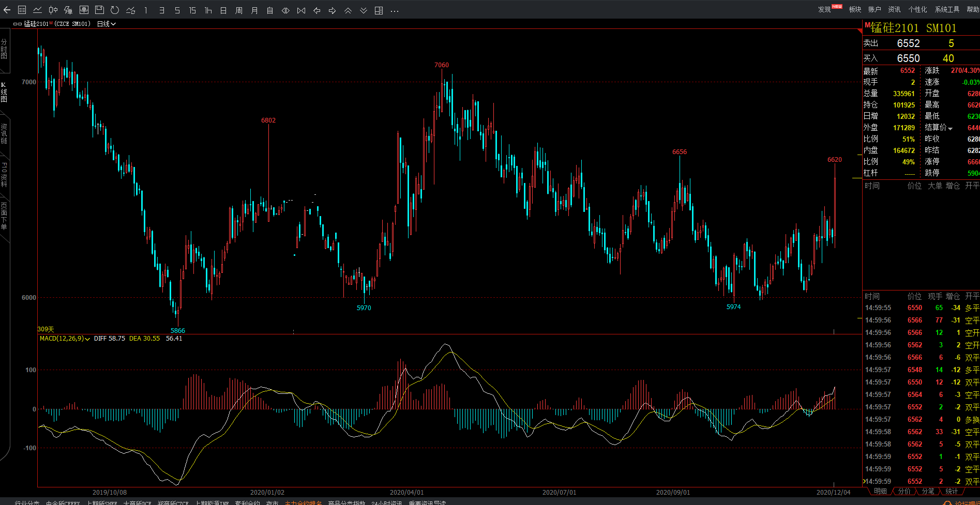Viewport: 980px width, 505px height.
Task: Expand the 结算价 dropdown arrow
Action: point(951,128)
